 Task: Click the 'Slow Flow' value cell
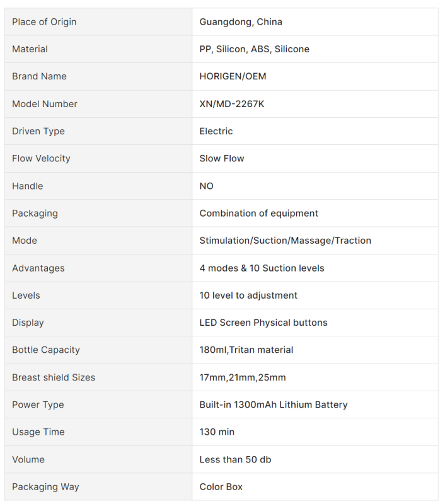[x=222, y=158]
